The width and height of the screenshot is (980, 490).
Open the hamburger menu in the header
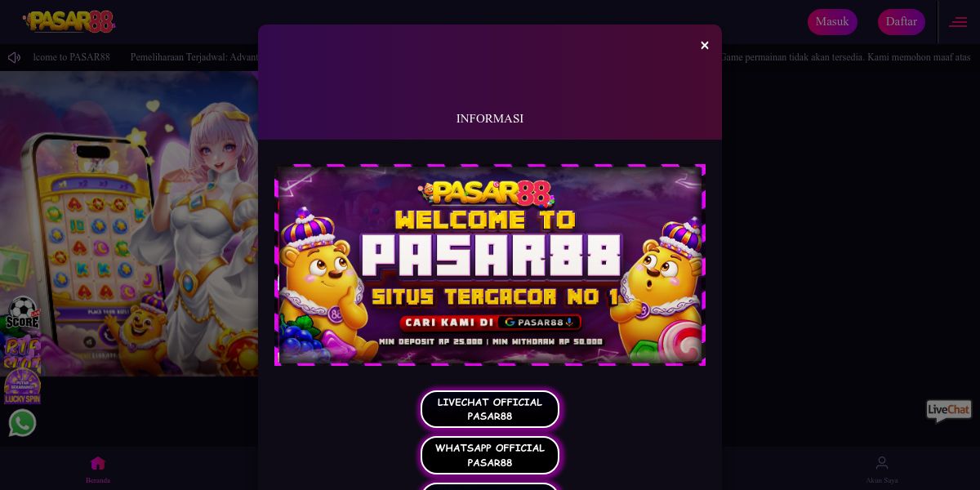point(958,22)
